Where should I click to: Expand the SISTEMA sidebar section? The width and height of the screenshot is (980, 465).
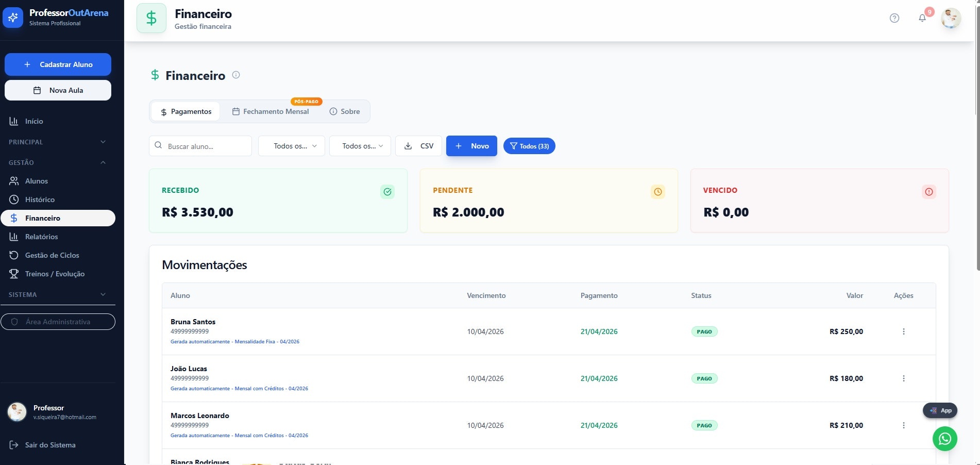pyautogui.click(x=58, y=294)
